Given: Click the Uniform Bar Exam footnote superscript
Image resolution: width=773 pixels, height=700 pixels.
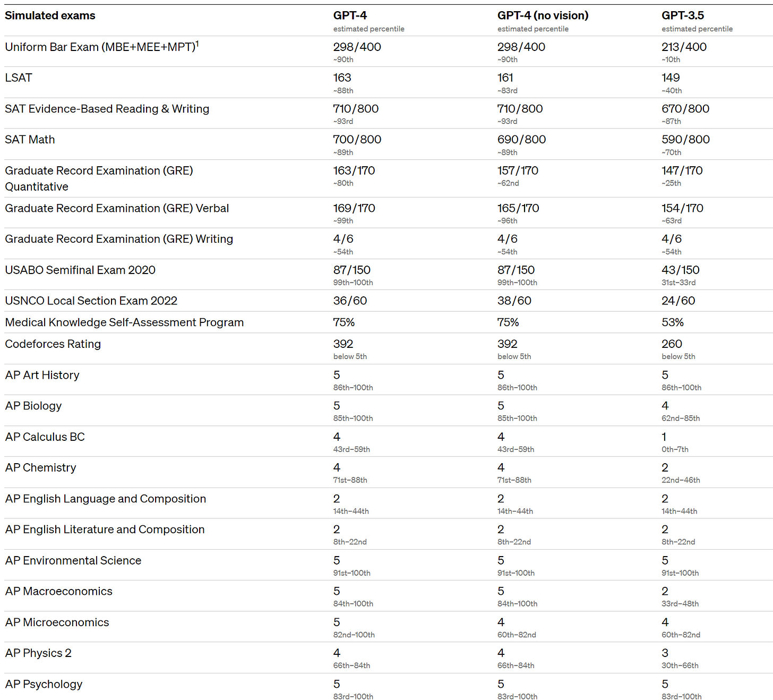Looking at the screenshot, I should (x=197, y=44).
